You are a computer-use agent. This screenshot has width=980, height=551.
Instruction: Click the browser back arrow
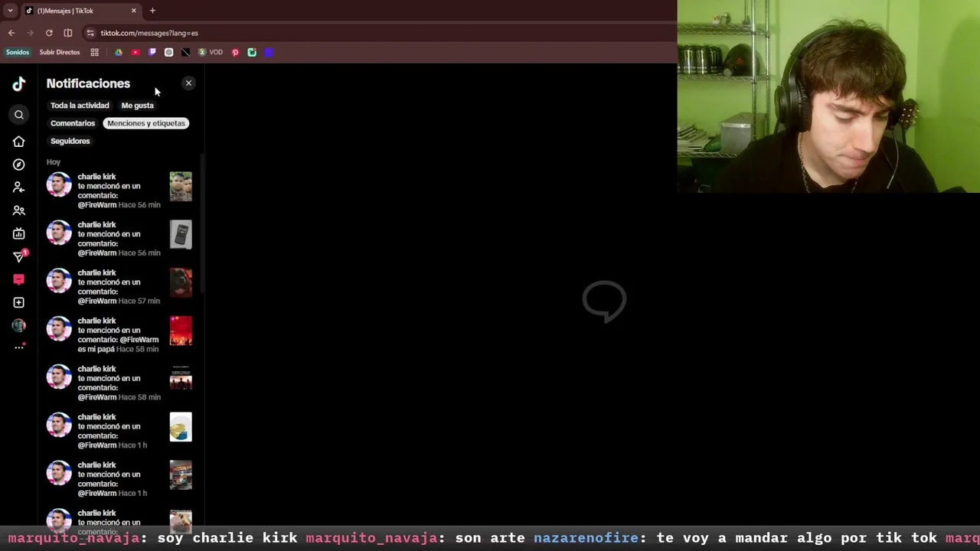click(x=11, y=33)
